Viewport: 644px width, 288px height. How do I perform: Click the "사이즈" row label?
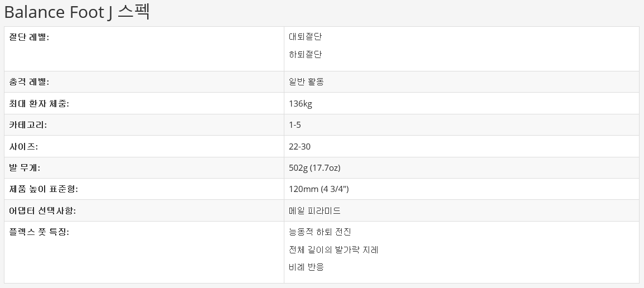click(23, 147)
